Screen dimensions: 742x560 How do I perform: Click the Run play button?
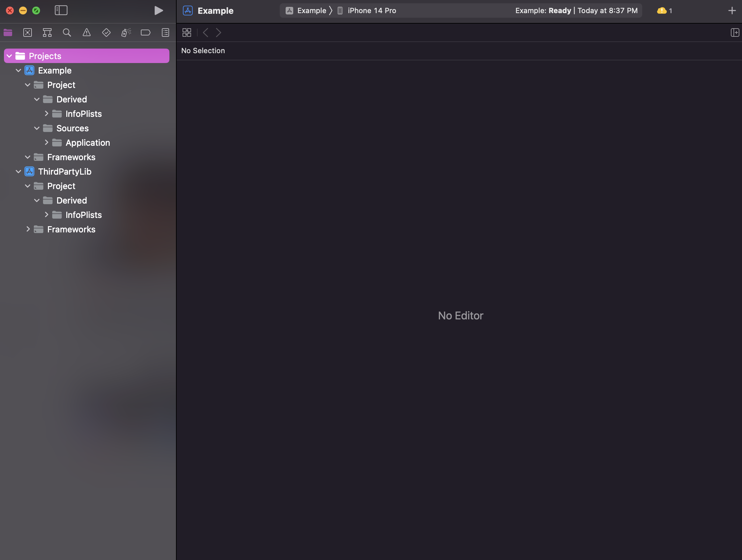pos(159,11)
